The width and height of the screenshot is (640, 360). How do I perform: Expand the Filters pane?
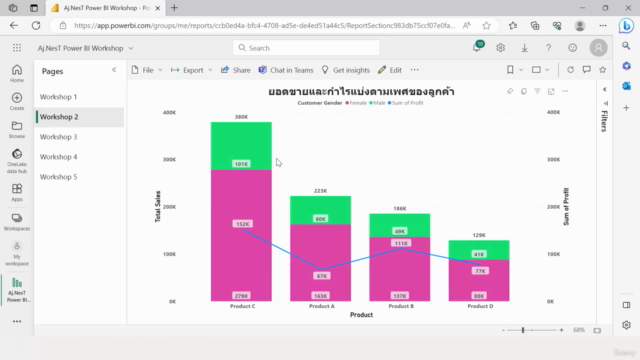pyautogui.click(x=604, y=89)
